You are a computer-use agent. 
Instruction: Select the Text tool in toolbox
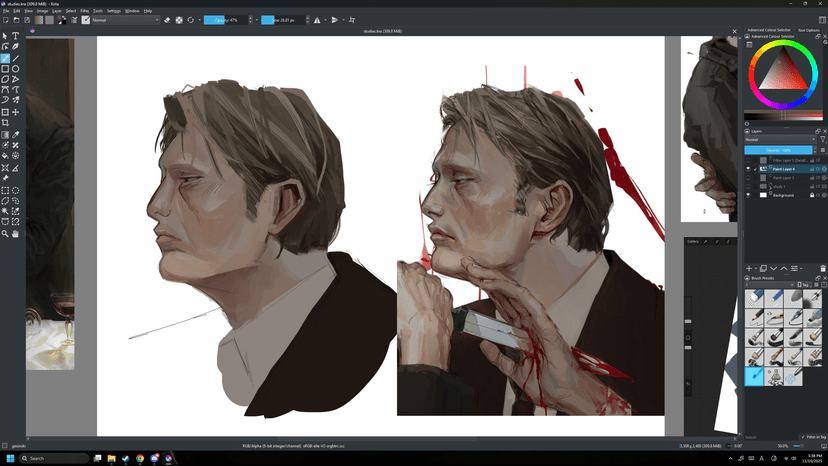coord(16,36)
